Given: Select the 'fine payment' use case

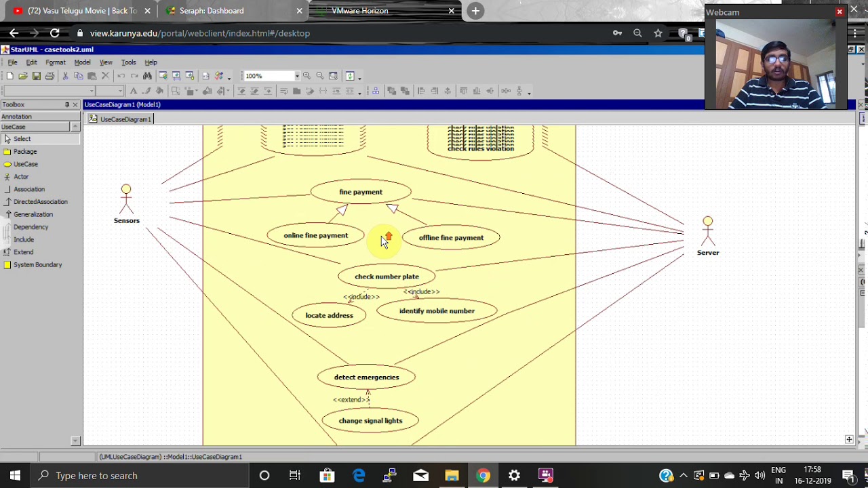Looking at the screenshot, I should tap(361, 192).
